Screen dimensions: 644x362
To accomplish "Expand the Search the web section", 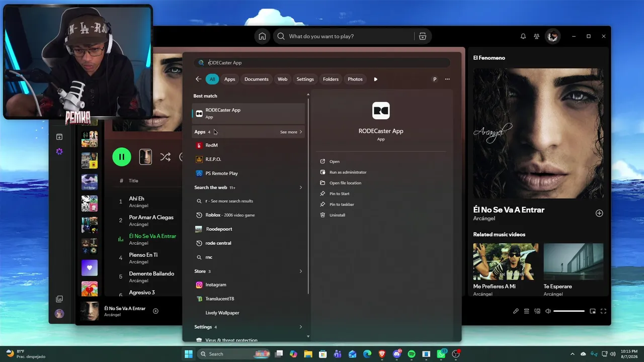I will (301, 188).
